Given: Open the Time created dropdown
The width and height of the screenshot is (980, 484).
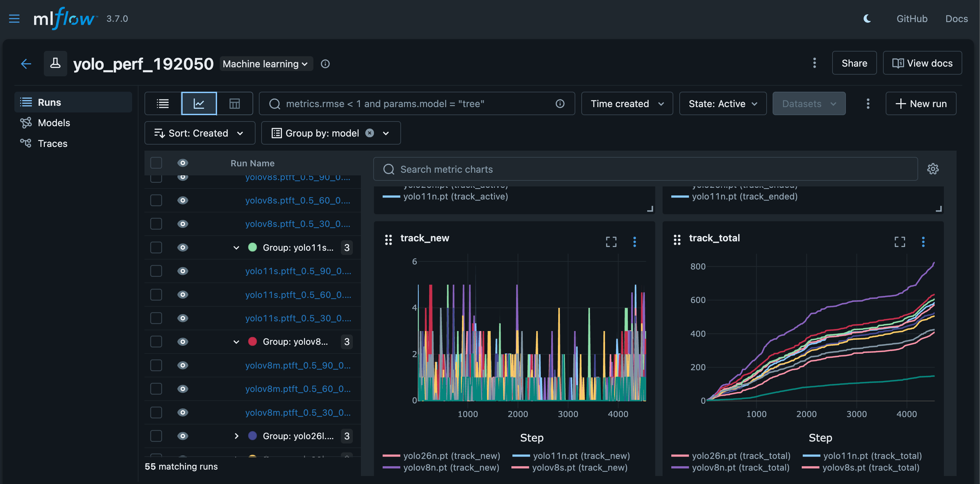Looking at the screenshot, I should [x=626, y=103].
